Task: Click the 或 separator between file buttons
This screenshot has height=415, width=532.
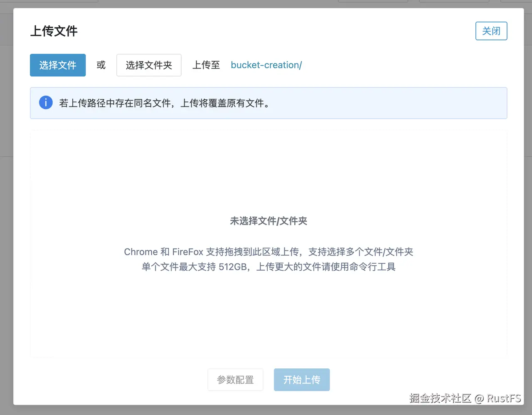Action: 101,65
